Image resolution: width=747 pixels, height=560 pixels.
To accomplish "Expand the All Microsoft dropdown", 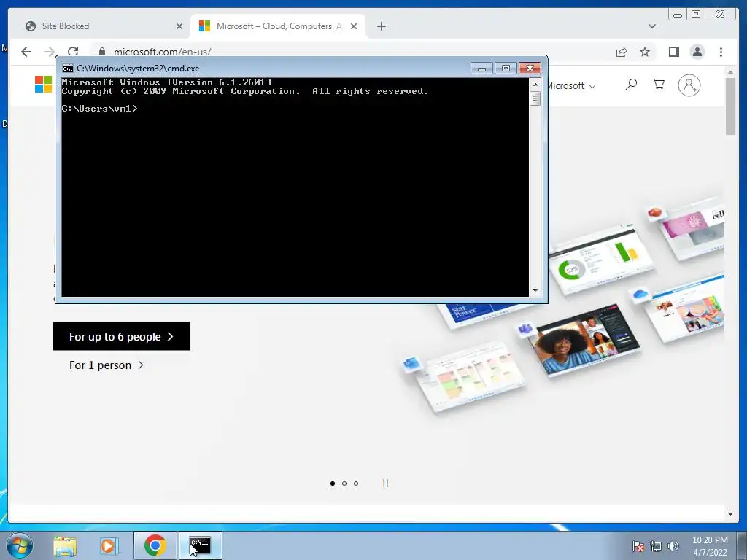I will pyautogui.click(x=572, y=86).
